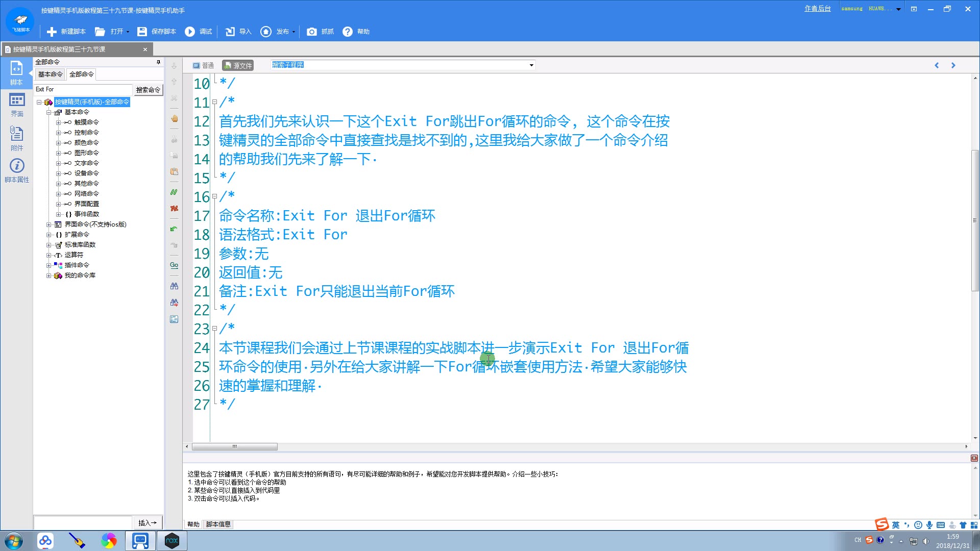Click the horizontal scrollbar thumb in editor

(x=235, y=447)
